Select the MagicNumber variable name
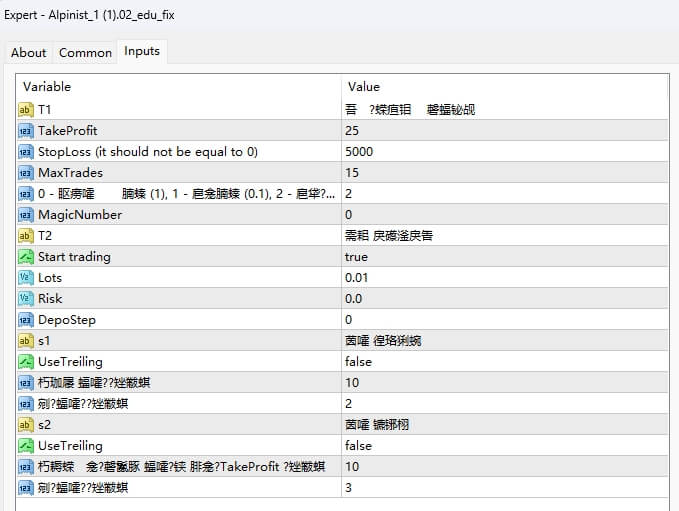The height and width of the screenshot is (511, 679). click(x=80, y=215)
